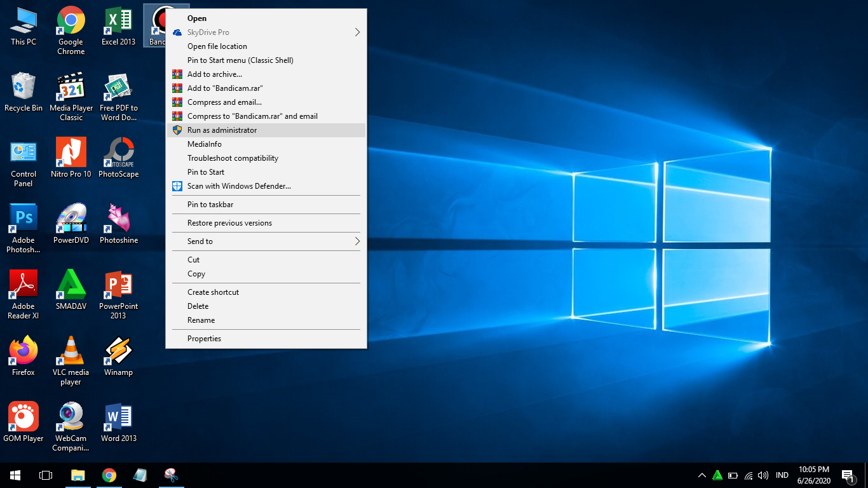Select the Excel 2013 desktop shortcut
The width and height of the screenshot is (868, 488).
point(119,27)
